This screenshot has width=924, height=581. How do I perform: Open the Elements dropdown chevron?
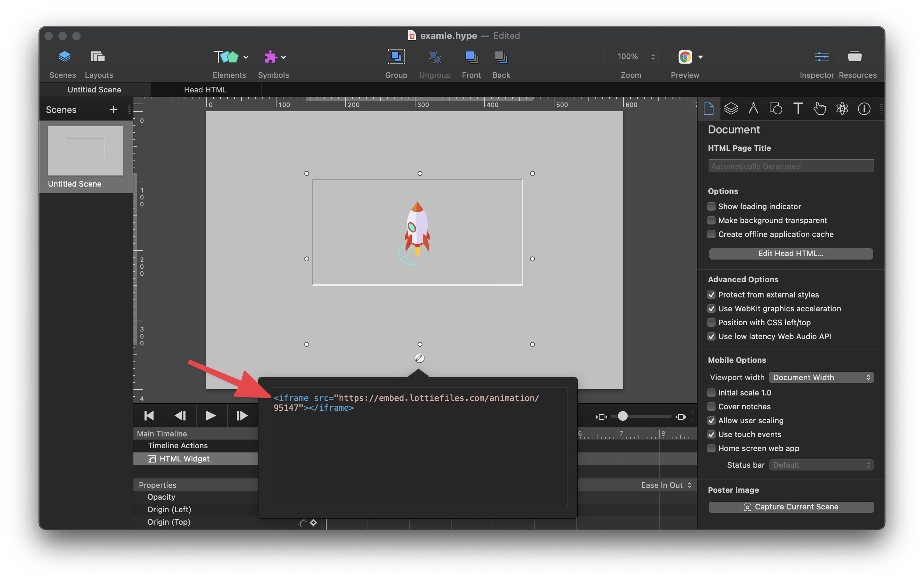[246, 57]
